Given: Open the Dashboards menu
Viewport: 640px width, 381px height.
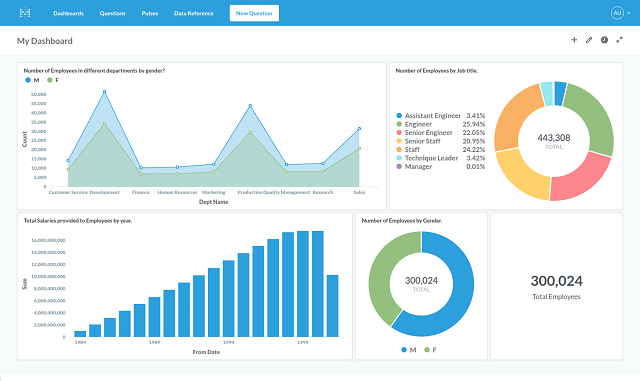Looking at the screenshot, I should [69, 13].
